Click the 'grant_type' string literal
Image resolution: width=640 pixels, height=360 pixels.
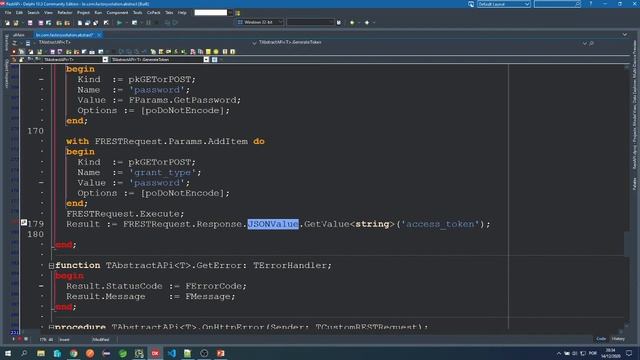162,173
